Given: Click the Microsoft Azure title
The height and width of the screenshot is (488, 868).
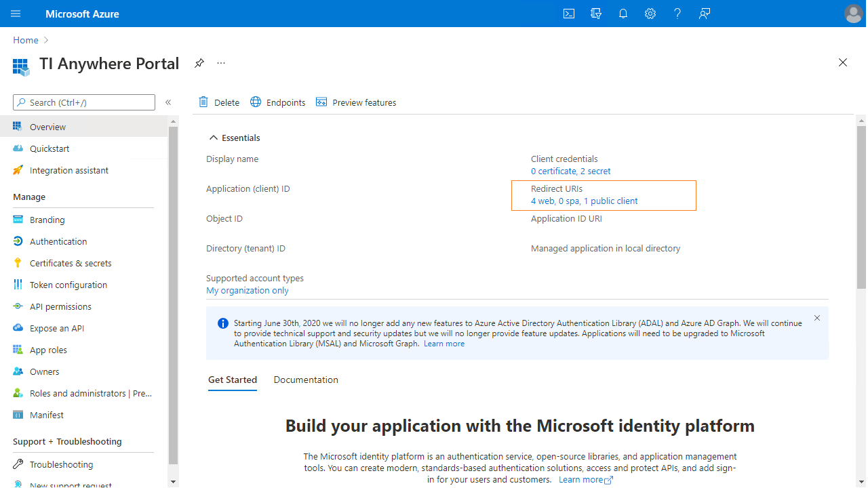Looking at the screenshot, I should [82, 14].
